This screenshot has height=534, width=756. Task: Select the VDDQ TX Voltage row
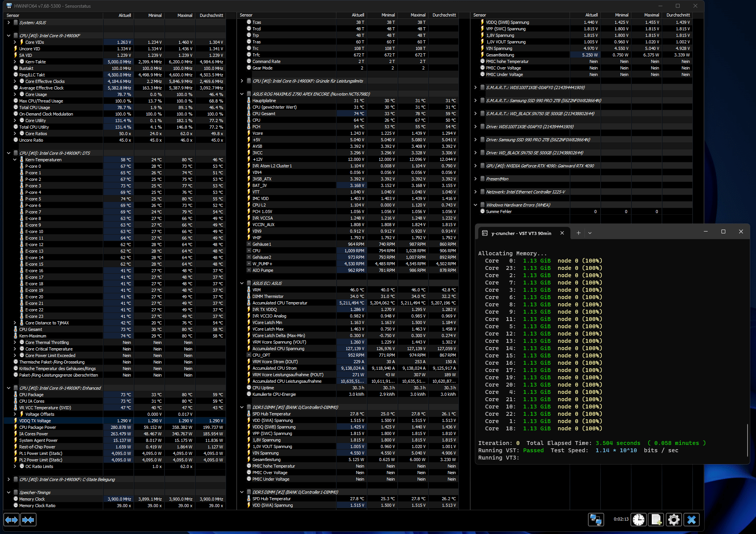35,421
